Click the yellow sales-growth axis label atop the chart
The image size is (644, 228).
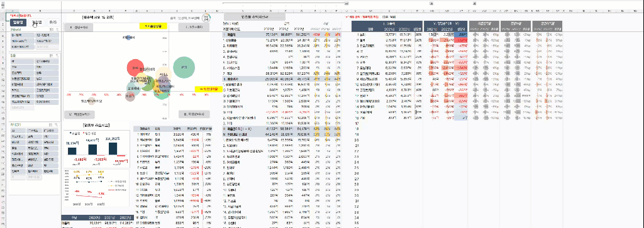point(153,26)
